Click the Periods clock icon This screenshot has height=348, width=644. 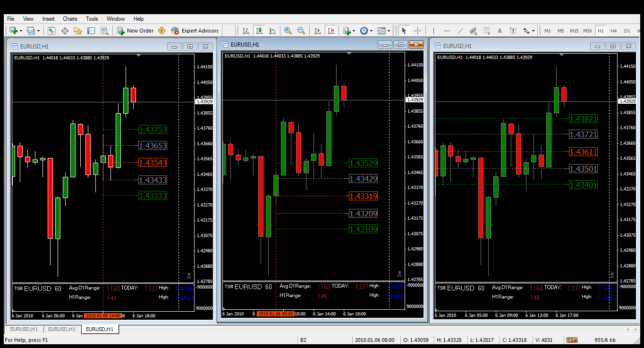[364, 31]
